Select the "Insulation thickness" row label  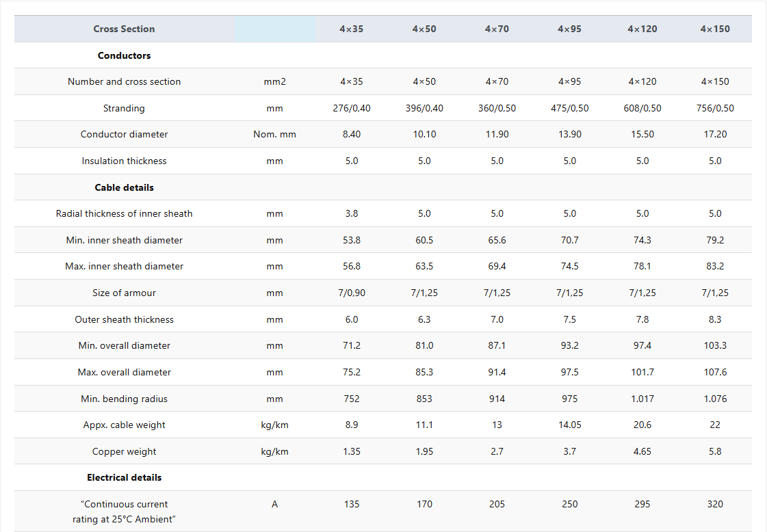tap(124, 161)
